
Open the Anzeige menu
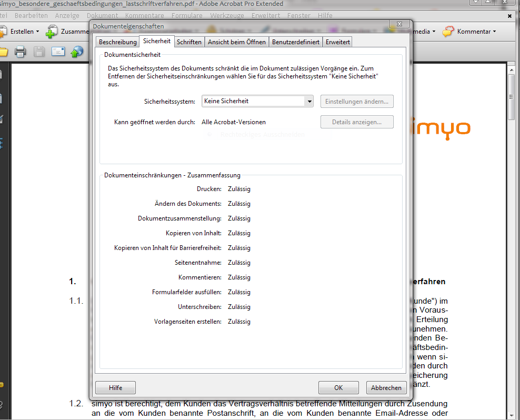67,16
